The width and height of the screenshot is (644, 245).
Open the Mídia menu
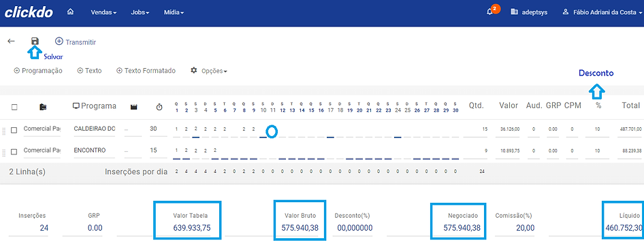[174, 12]
